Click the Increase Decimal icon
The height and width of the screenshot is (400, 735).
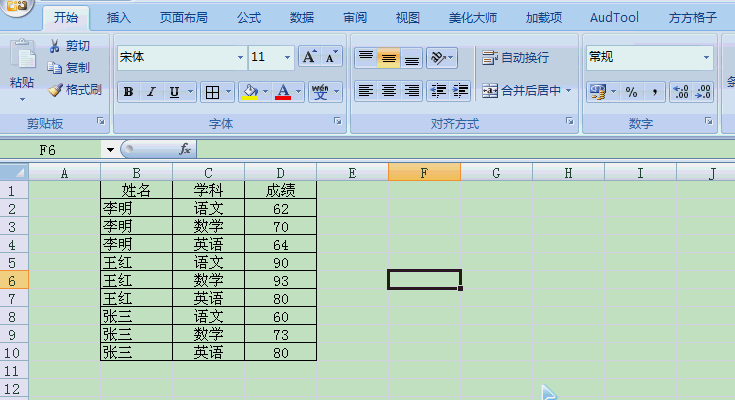[x=681, y=92]
